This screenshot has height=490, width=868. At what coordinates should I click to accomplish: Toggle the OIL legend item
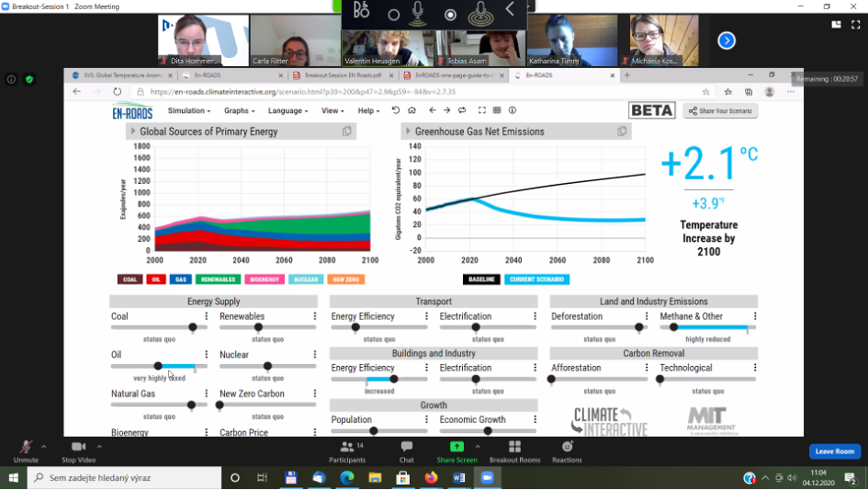tap(155, 279)
